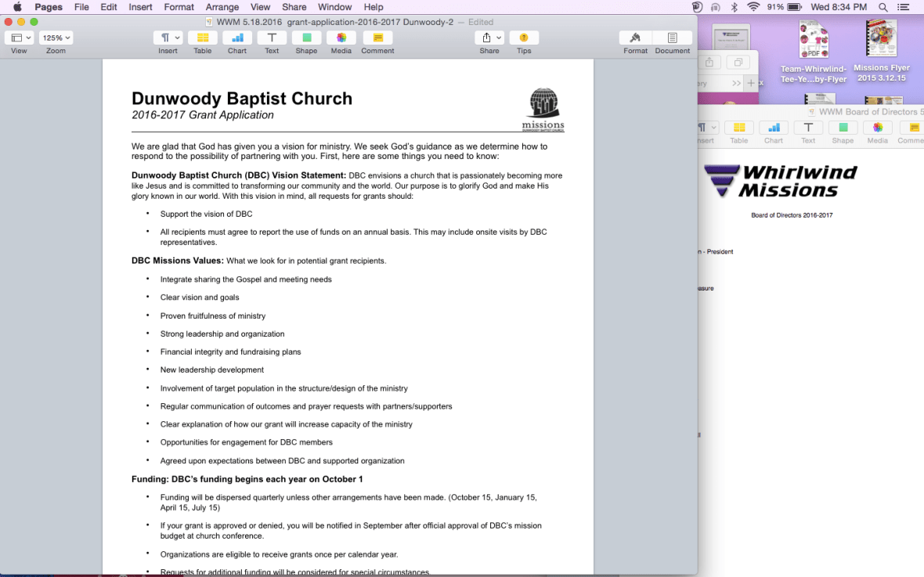Screen dimensions: 924x577
Task: Select the Team-Whirlwind Tee PDF desktop file
Action: (814, 40)
